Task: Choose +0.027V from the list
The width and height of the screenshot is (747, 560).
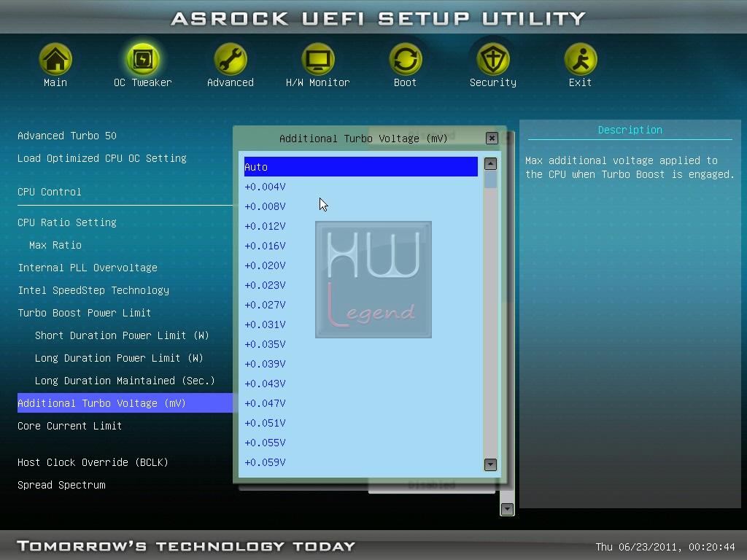Action: click(x=360, y=305)
